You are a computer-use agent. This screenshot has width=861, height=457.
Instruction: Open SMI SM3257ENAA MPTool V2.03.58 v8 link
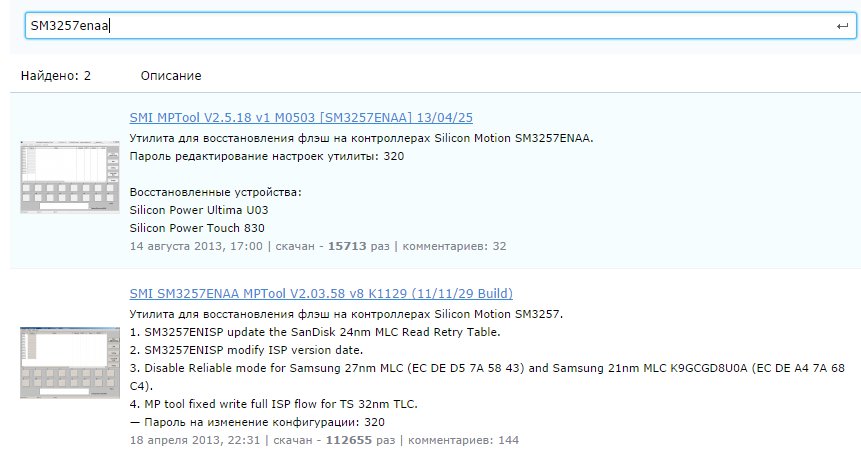[321, 293]
